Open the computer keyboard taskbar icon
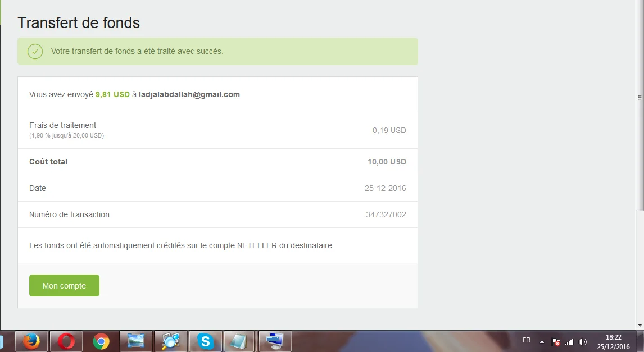This screenshot has width=644, height=352. (275, 341)
